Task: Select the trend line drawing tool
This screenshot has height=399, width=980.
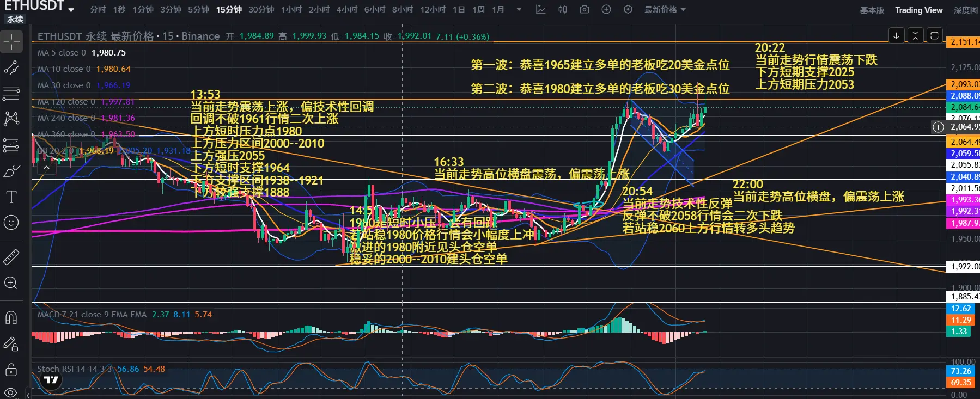Action: pyautogui.click(x=11, y=67)
